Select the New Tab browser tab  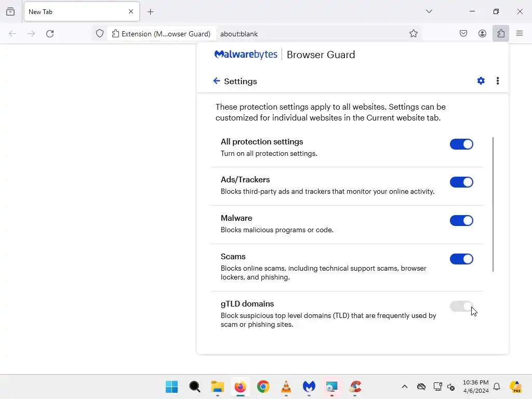pos(82,11)
